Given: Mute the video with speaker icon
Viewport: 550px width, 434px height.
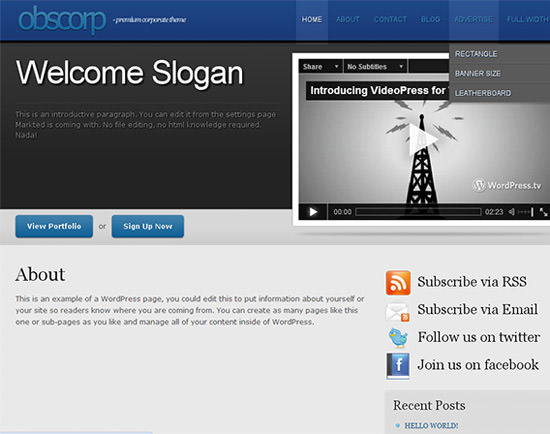Looking at the screenshot, I should 511,212.
